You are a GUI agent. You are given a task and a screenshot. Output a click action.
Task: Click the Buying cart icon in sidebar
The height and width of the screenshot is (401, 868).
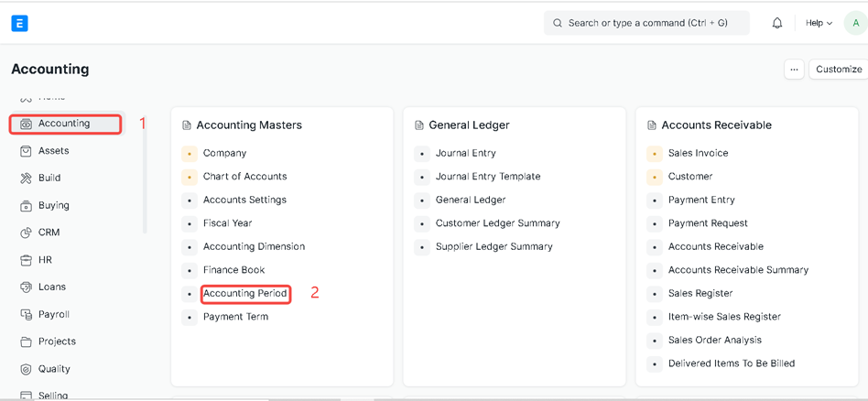tap(27, 206)
